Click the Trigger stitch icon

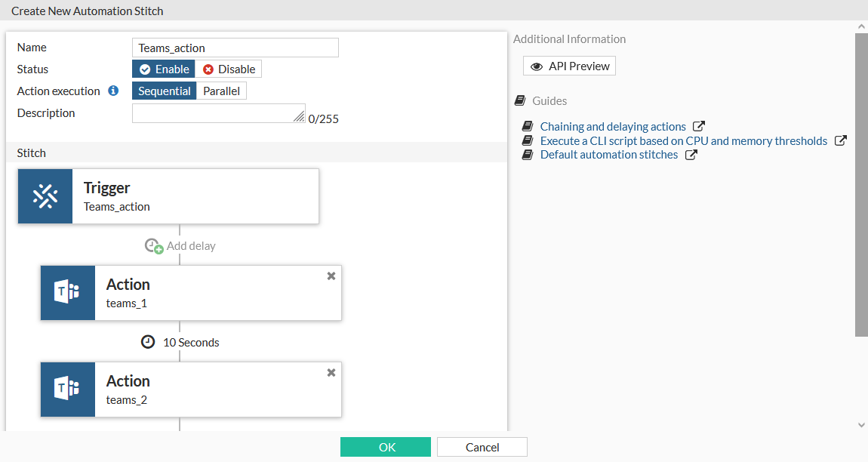click(x=45, y=196)
